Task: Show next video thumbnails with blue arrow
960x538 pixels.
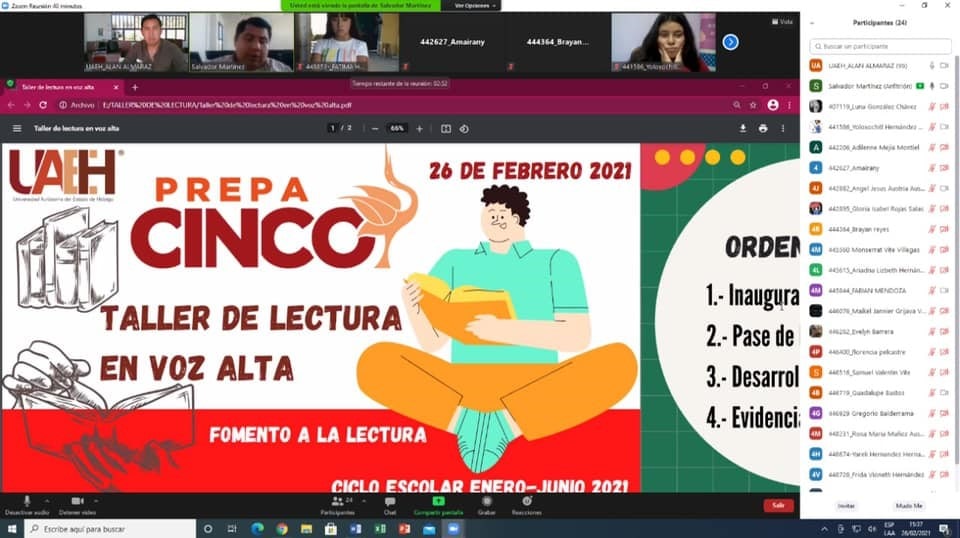Action: click(730, 42)
